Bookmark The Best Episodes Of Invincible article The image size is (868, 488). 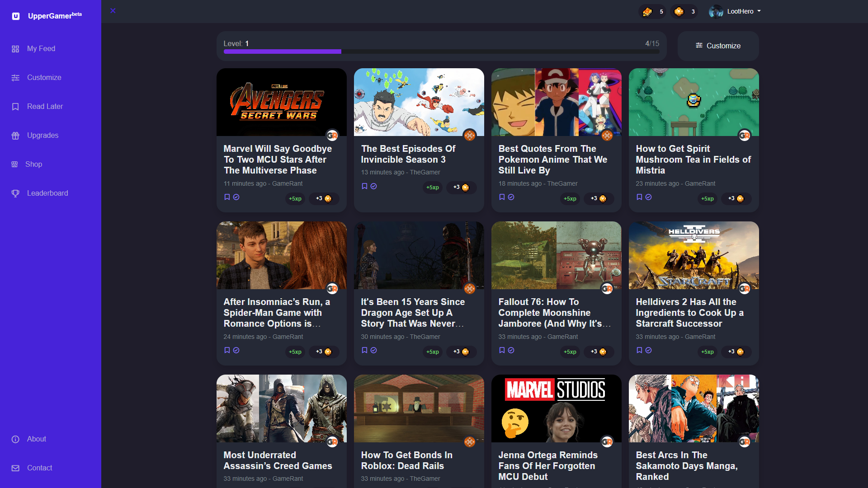pos(365,186)
